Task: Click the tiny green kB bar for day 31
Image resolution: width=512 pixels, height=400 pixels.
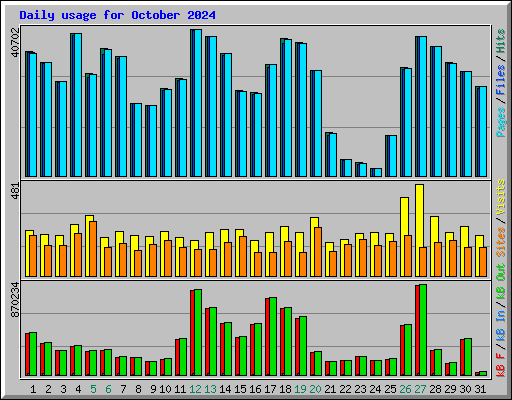Action: tap(483, 374)
